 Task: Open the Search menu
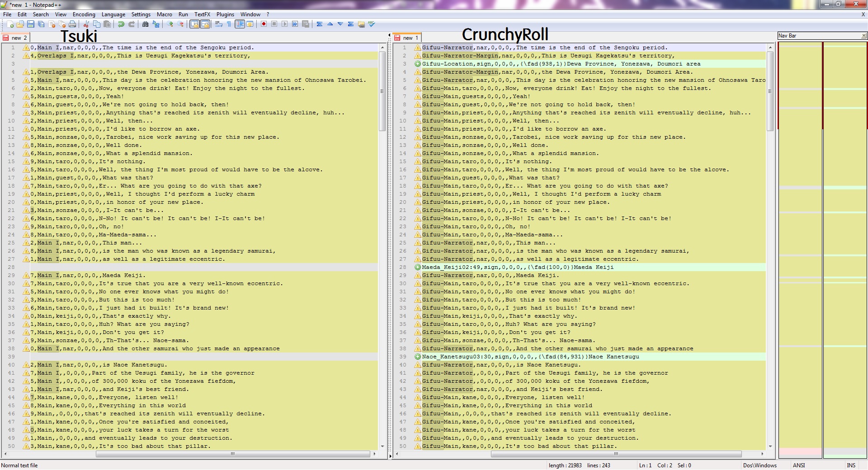tap(41, 14)
